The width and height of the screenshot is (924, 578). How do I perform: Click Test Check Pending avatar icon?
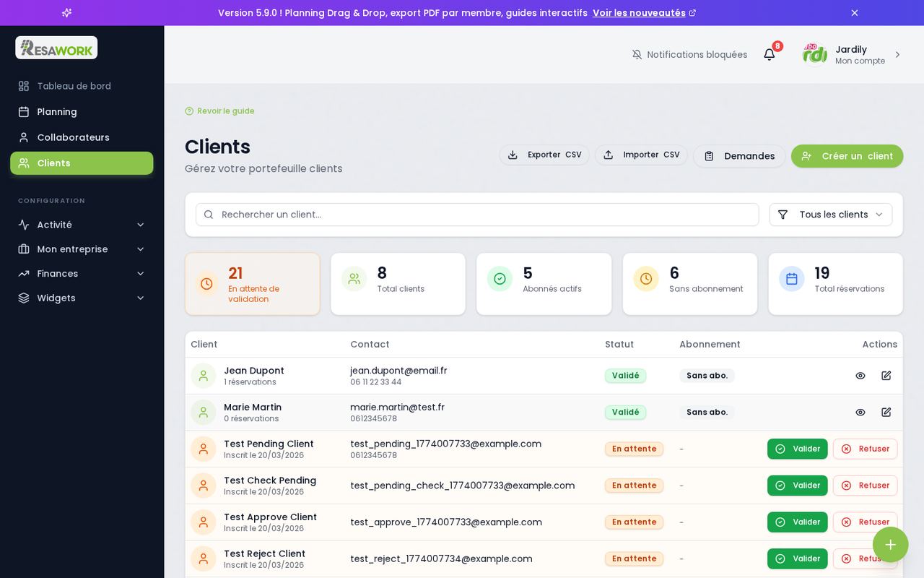204,486
